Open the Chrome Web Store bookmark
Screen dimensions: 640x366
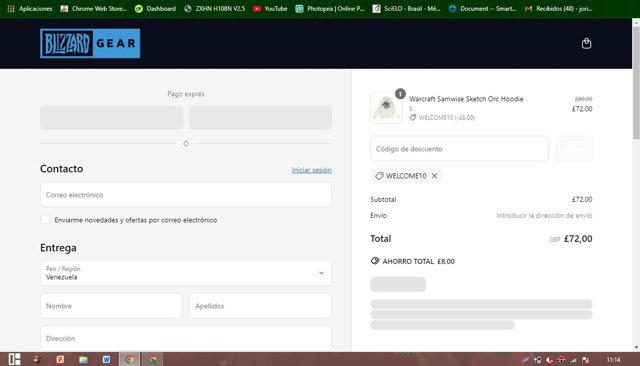coord(94,9)
